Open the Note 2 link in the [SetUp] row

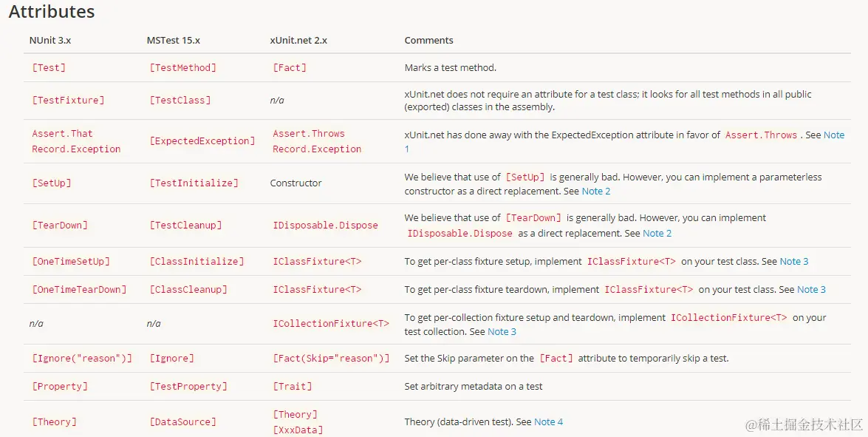click(x=596, y=191)
